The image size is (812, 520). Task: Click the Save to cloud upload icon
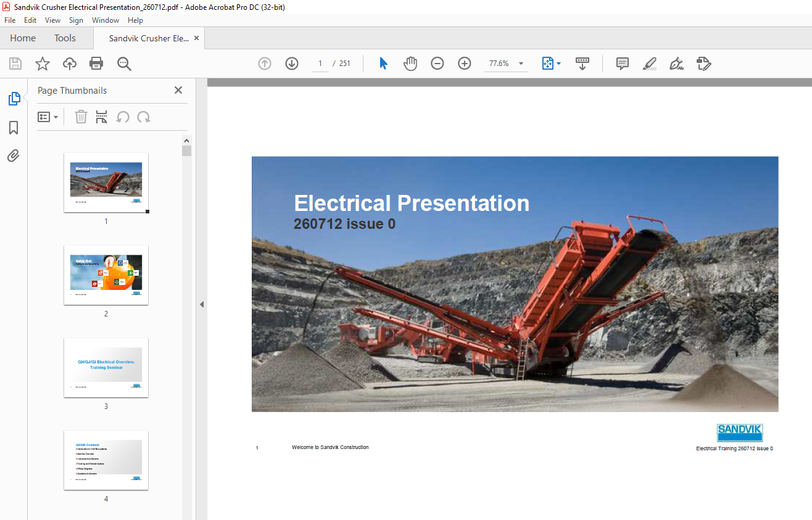click(70, 64)
